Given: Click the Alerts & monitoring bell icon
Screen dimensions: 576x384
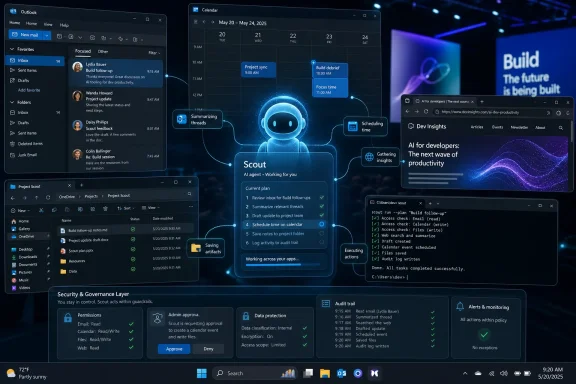Looking at the screenshot, I should pyautogui.click(x=460, y=306).
